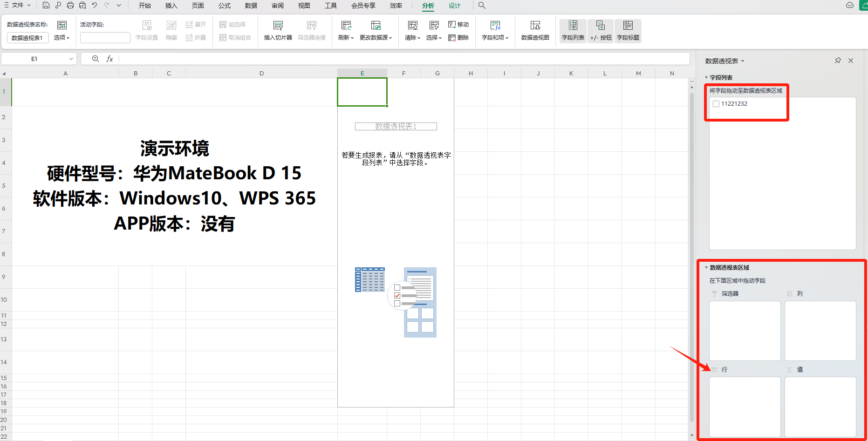Open 字段和项 (Fields and Items)
The height and width of the screenshot is (441, 868).
click(495, 31)
